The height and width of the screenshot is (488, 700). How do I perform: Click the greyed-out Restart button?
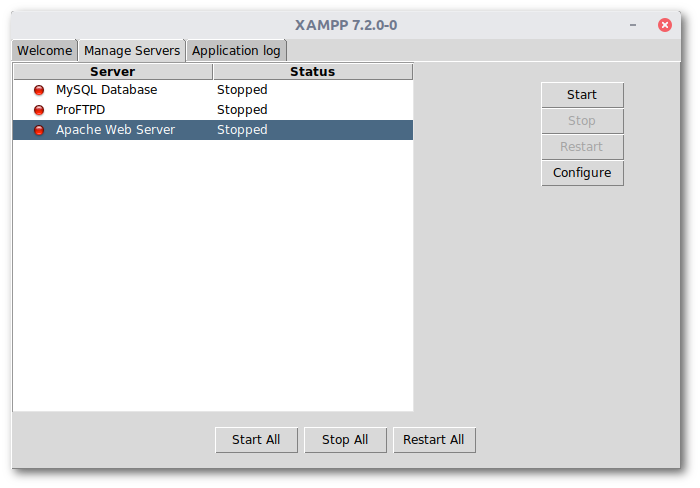(582, 146)
